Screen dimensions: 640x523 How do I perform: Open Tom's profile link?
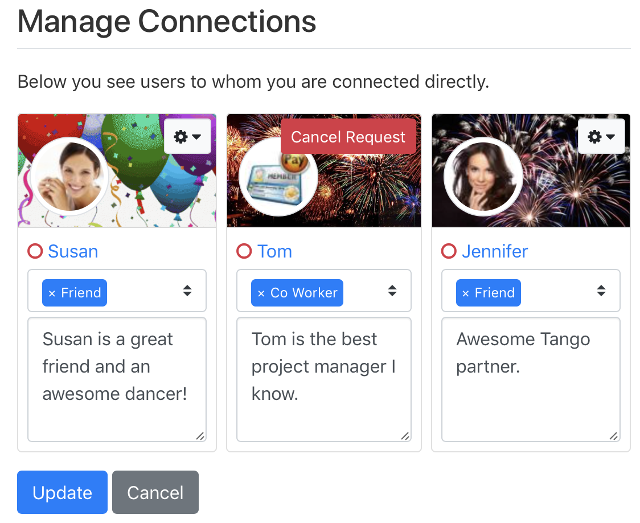pyautogui.click(x=275, y=251)
